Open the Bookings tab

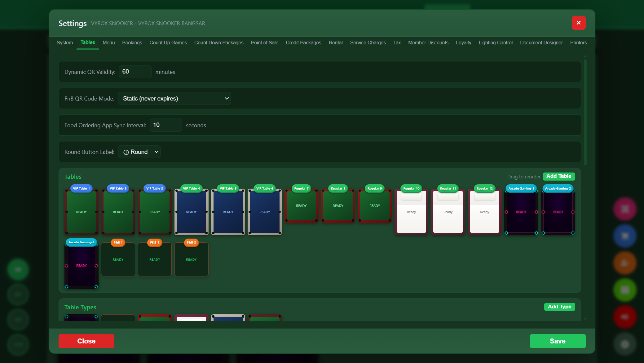coord(132,43)
